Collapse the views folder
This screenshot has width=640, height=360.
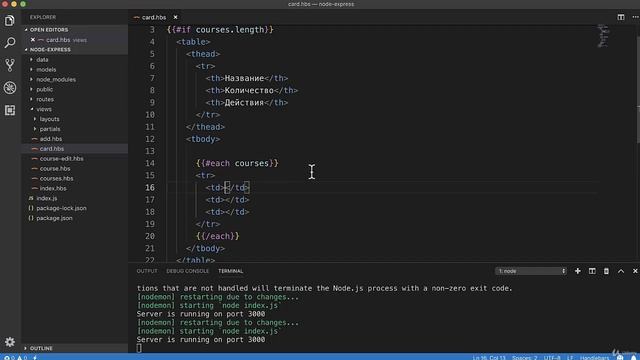click(x=44, y=109)
